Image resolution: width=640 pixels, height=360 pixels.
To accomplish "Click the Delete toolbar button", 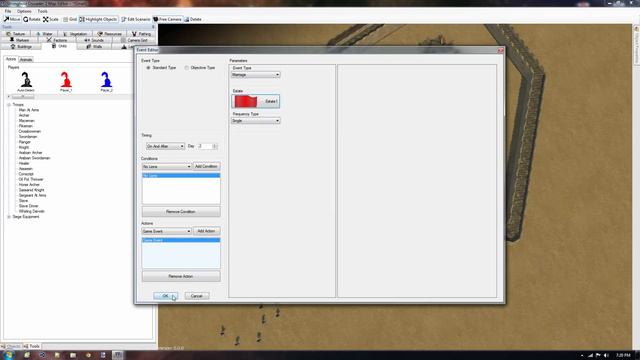I will tap(193, 19).
